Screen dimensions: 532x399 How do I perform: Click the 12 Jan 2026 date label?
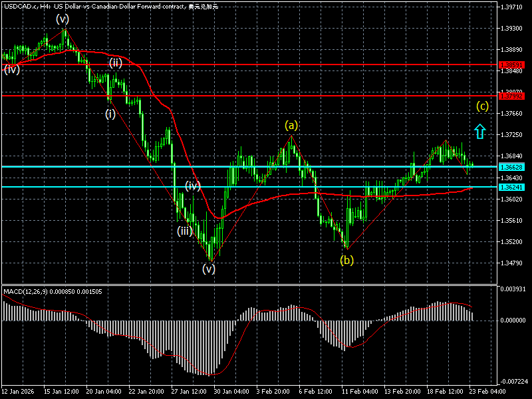coord(18,391)
